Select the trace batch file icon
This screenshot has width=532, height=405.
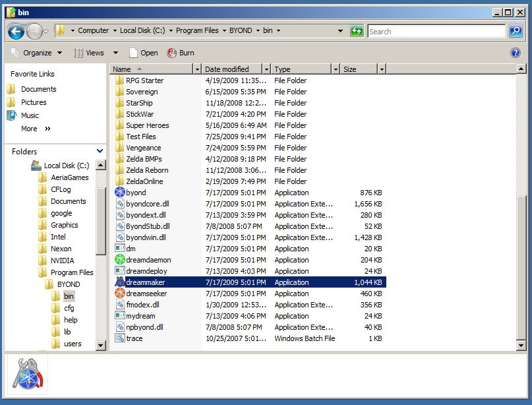pos(120,338)
